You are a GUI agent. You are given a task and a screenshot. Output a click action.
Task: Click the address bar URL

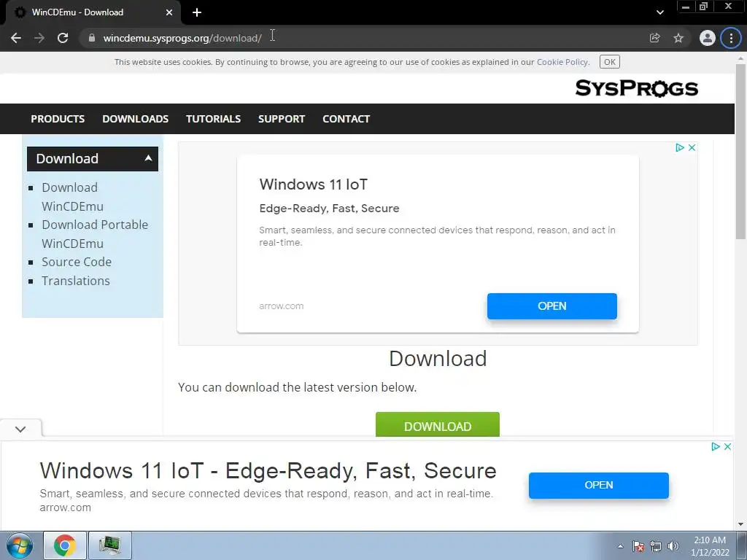[x=182, y=38]
